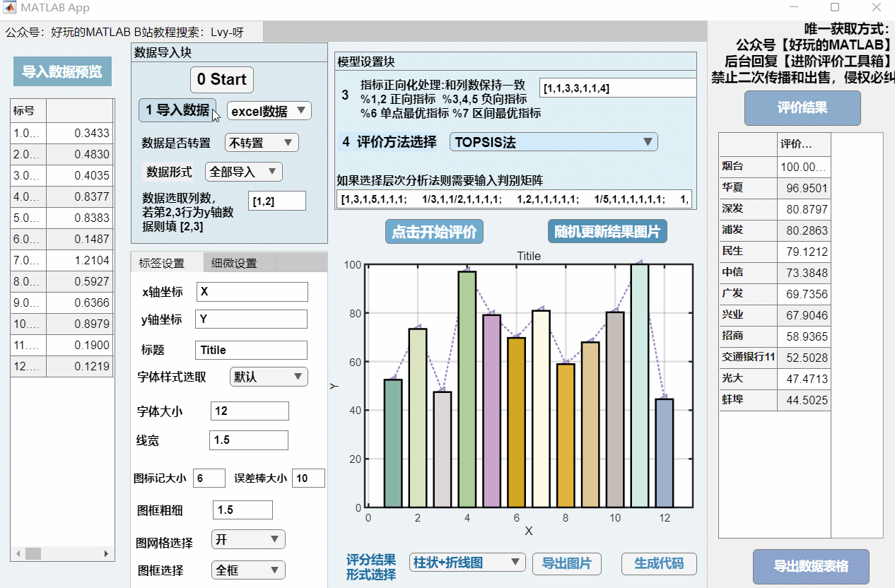The image size is (895, 588).
Task: Open the 数据是否转置 dropdown showing 不转置
Action: (x=262, y=142)
